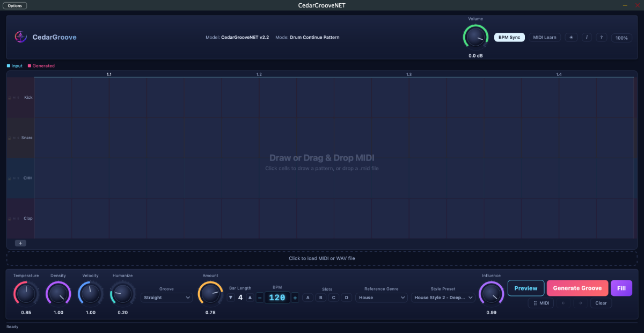Go to next generation arrow

pyautogui.click(x=580, y=303)
